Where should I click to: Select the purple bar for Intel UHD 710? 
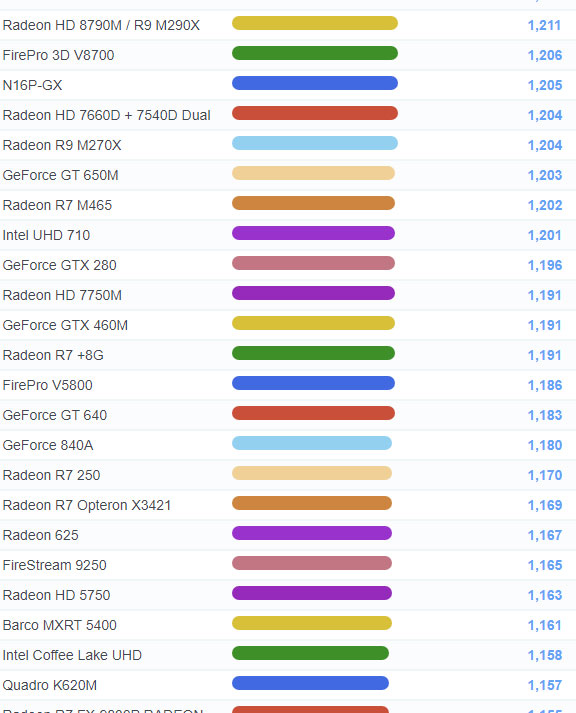point(313,233)
